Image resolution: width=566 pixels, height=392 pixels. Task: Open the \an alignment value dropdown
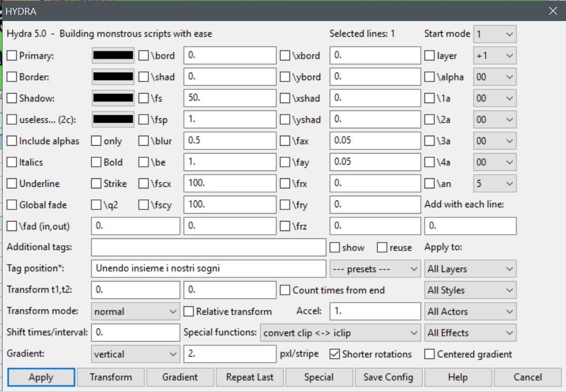494,184
